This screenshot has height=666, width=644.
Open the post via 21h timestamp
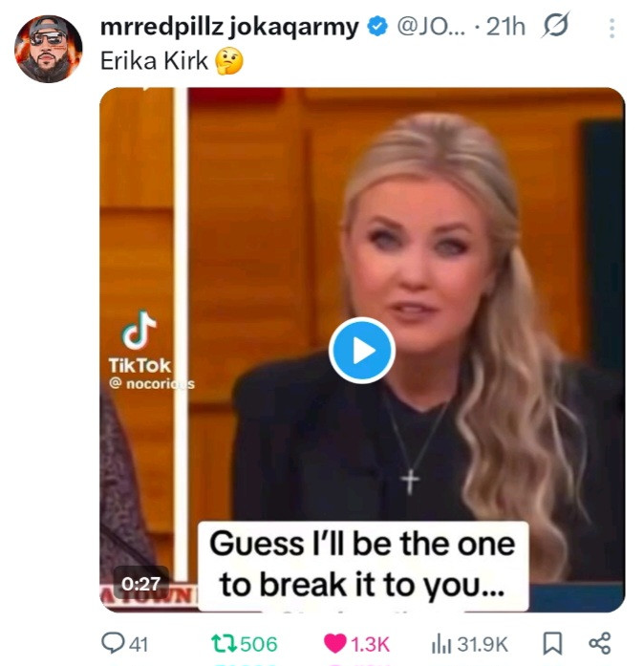pos(505,27)
